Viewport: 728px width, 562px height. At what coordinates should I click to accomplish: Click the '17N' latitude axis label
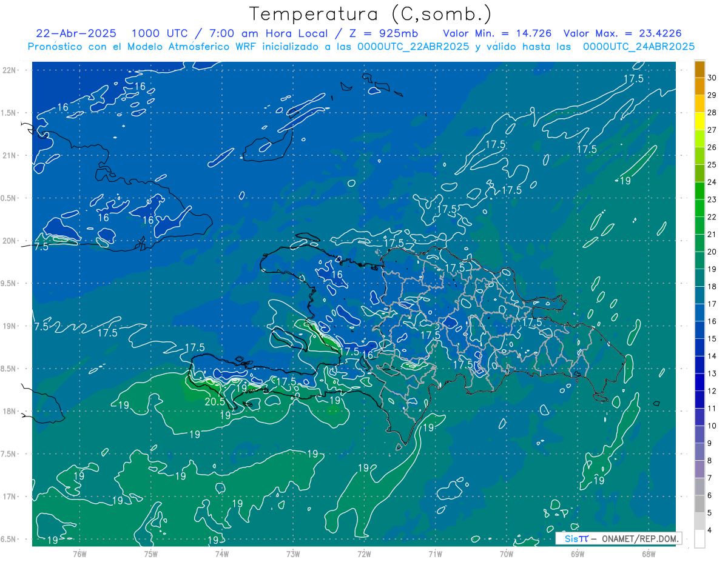10,497
